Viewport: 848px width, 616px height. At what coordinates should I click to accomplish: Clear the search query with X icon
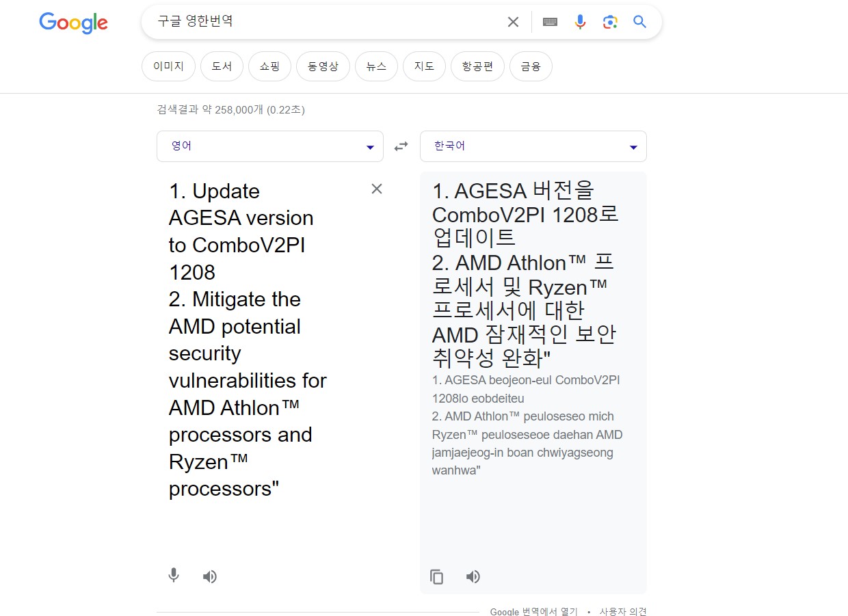click(513, 22)
